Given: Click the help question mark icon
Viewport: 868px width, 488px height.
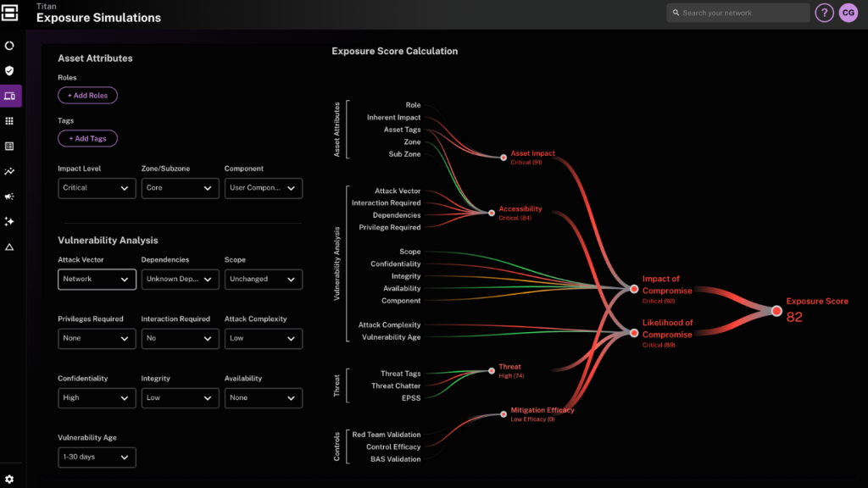Looking at the screenshot, I should coord(824,13).
